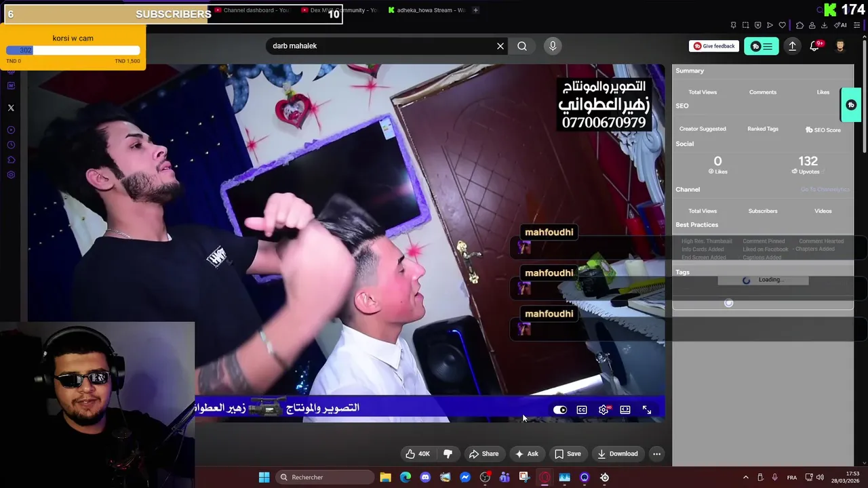Screen dimensions: 868x488
Task: Open the X (Twitter) sidebar icon
Action: (x=11, y=108)
